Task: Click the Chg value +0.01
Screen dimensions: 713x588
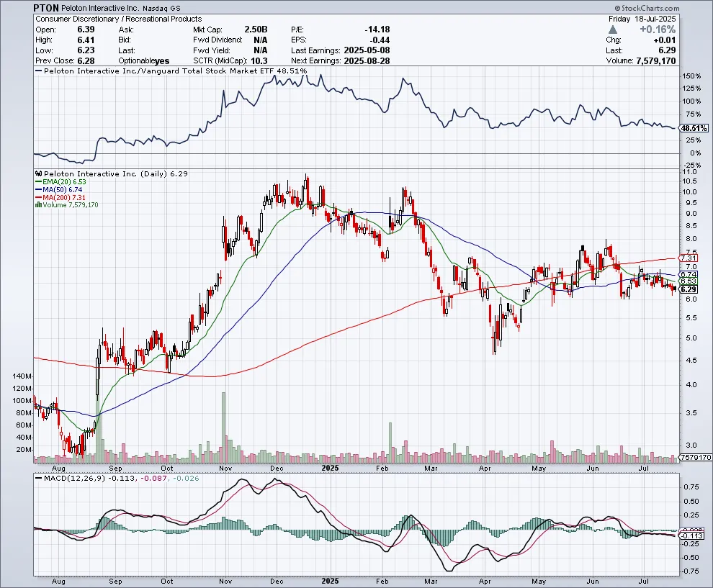Action: pos(664,40)
